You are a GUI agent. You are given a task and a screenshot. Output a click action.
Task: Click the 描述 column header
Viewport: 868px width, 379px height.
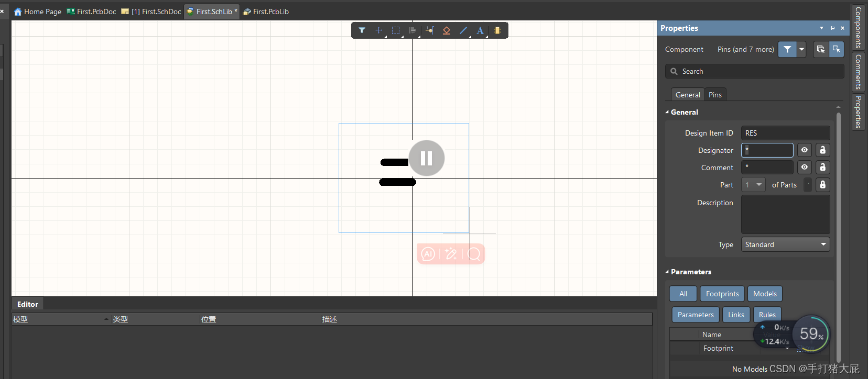[x=486, y=319]
